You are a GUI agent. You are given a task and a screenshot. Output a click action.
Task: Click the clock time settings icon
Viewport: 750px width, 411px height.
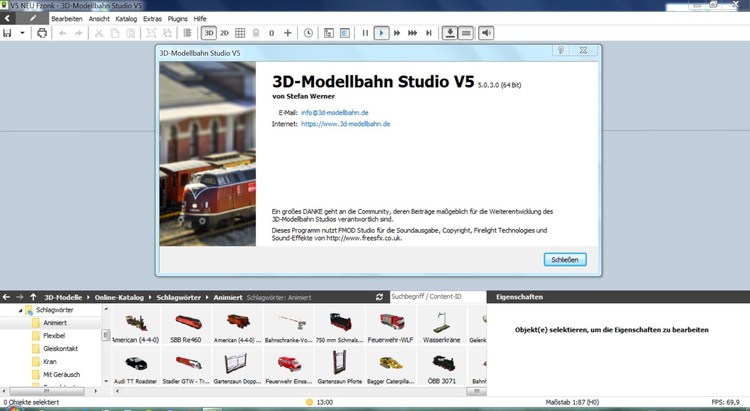point(308,33)
